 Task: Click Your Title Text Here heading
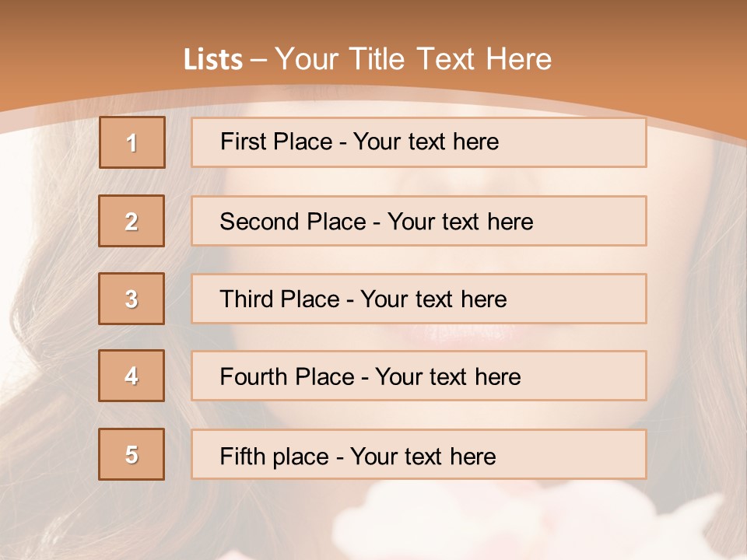pyautogui.click(x=413, y=59)
